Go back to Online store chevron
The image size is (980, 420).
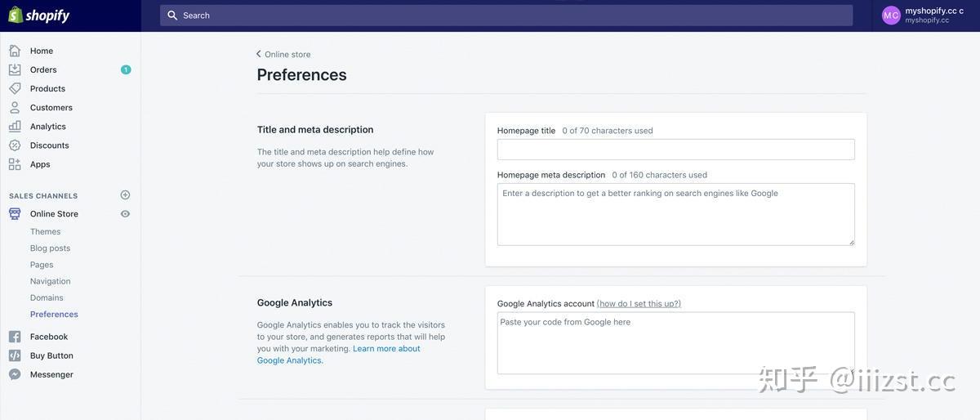click(259, 54)
